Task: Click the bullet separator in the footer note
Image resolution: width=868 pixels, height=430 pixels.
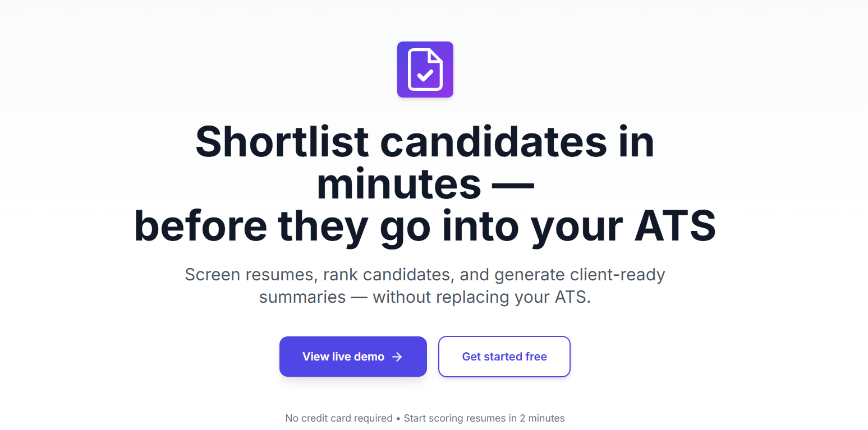Action: pos(398,418)
